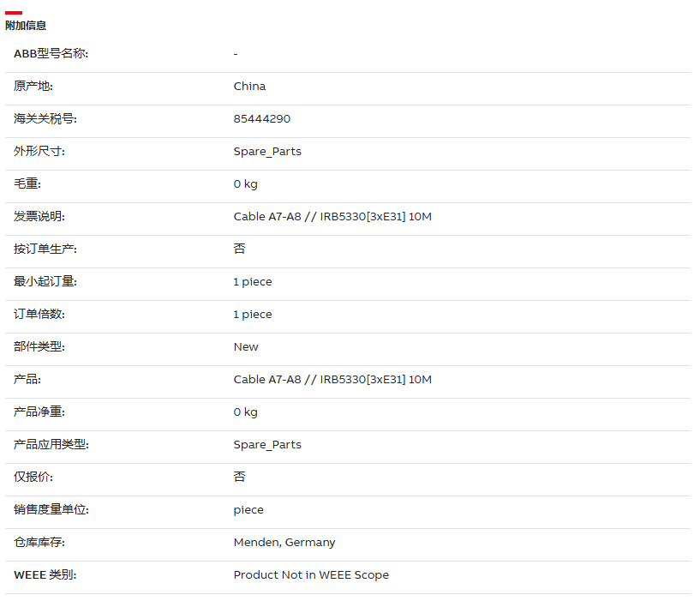Select piece value in 销售度量单位 row
700x601 pixels.
click(248, 510)
